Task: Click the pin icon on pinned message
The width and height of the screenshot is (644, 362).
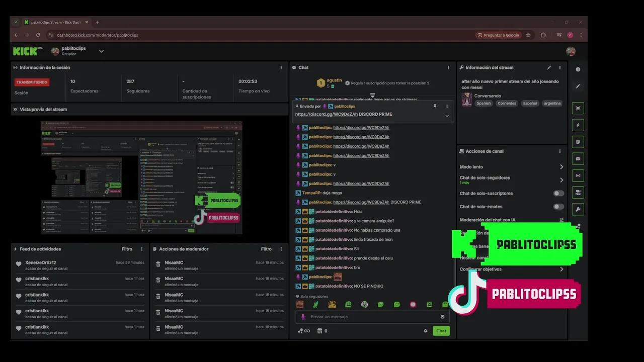Action: [435, 107]
